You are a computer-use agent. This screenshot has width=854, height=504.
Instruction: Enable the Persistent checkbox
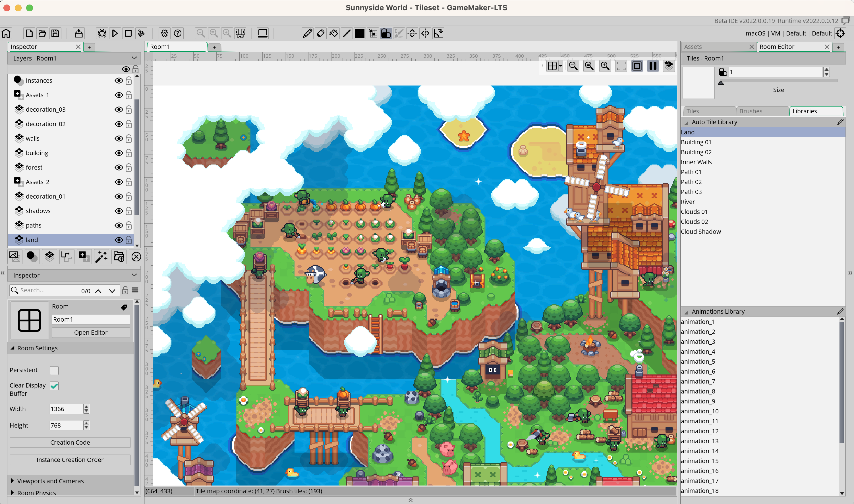pos(54,370)
